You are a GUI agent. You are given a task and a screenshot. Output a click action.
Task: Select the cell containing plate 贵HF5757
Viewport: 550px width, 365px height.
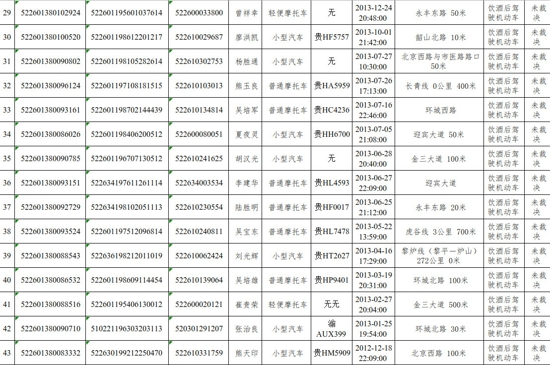[331, 37]
